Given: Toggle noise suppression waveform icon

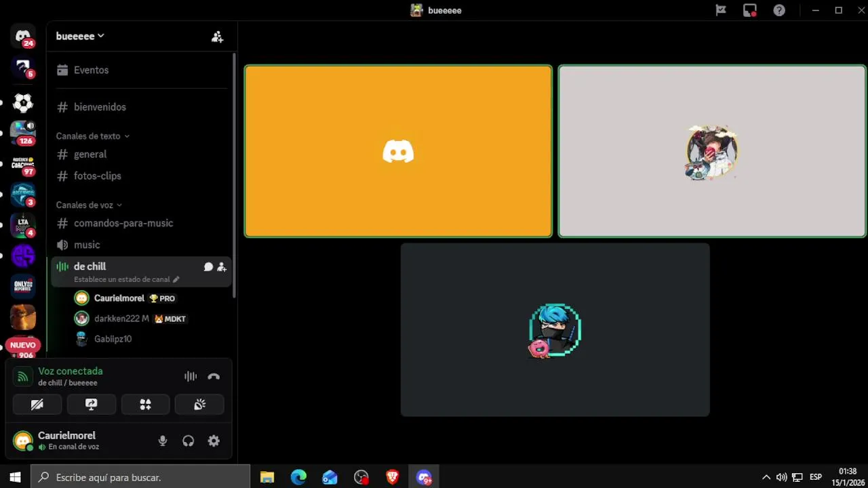Looking at the screenshot, I should tap(191, 377).
